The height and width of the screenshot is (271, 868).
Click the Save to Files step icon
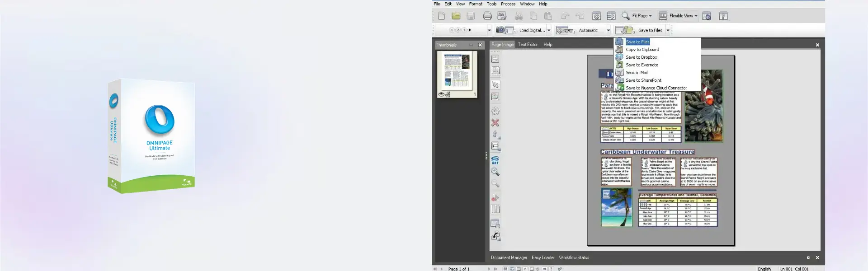click(x=625, y=30)
